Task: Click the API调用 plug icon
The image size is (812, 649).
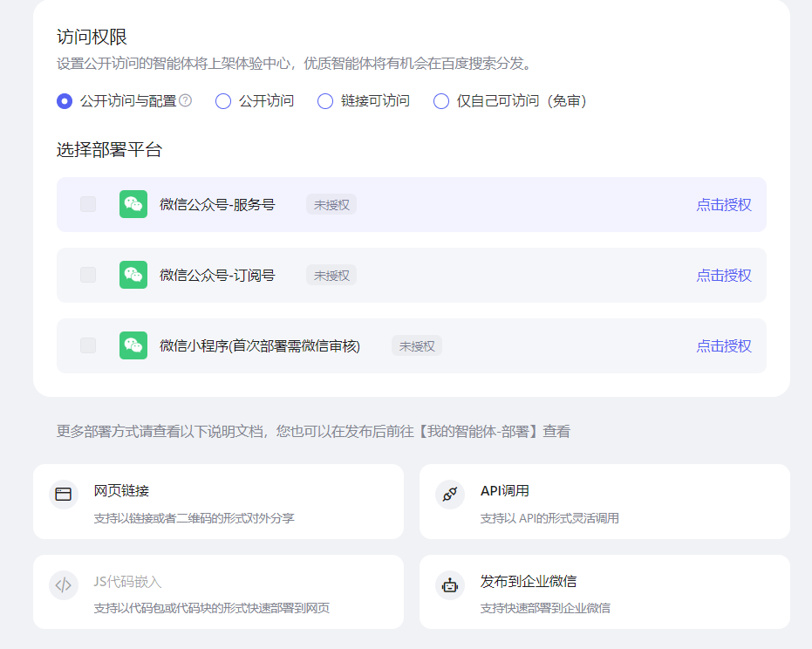Action: [x=450, y=494]
